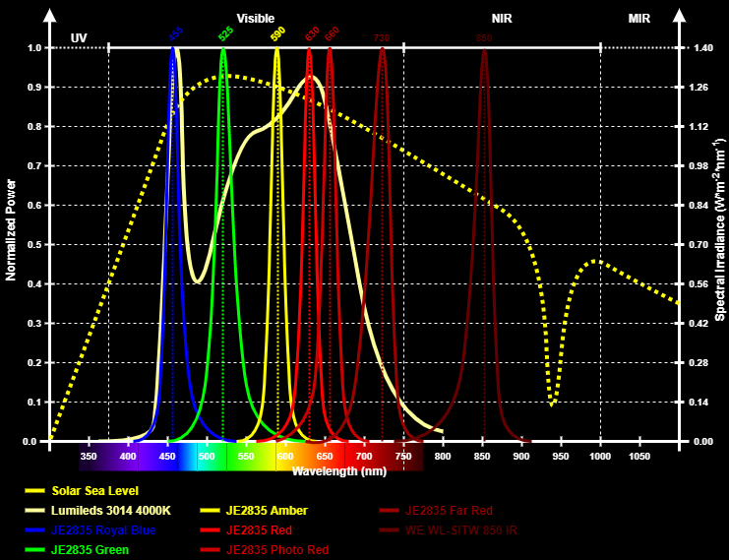Click the JE2835 Red legend label

click(259, 530)
